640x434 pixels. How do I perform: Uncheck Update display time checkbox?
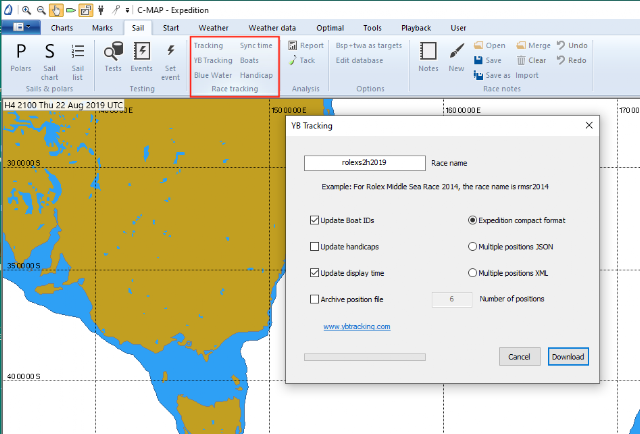(x=314, y=273)
